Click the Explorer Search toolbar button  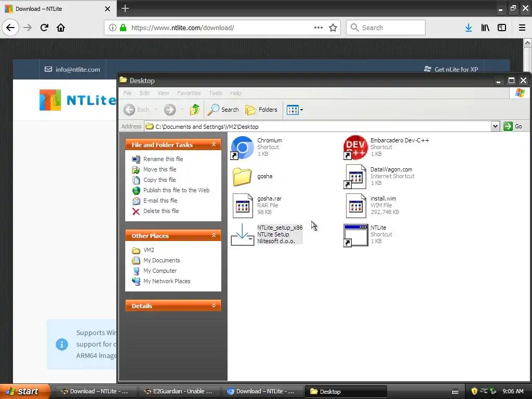[223, 110]
